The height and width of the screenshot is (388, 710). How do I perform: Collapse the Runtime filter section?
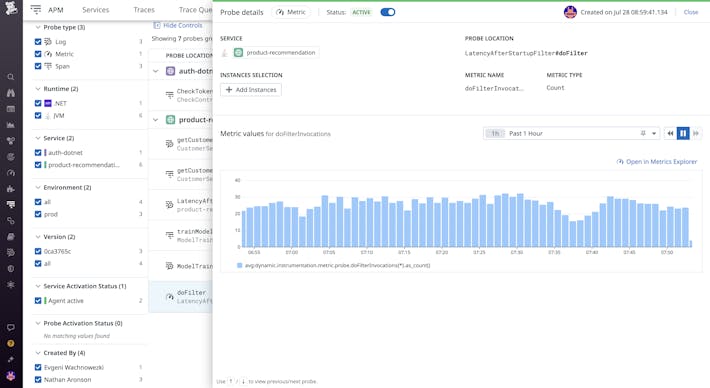38,89
